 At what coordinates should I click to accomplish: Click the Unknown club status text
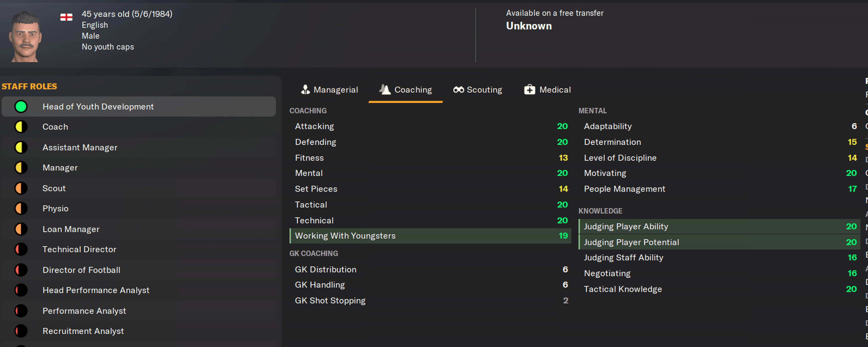529,26
